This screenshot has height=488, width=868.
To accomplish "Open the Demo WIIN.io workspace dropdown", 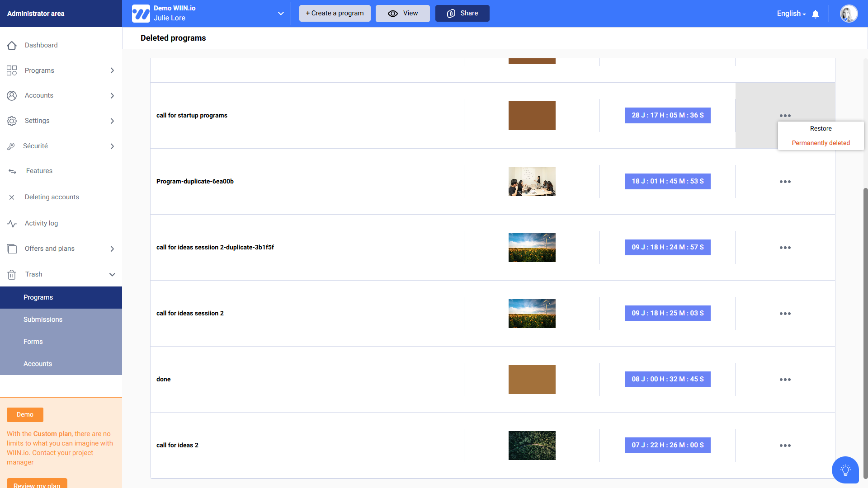I will 280,14.
